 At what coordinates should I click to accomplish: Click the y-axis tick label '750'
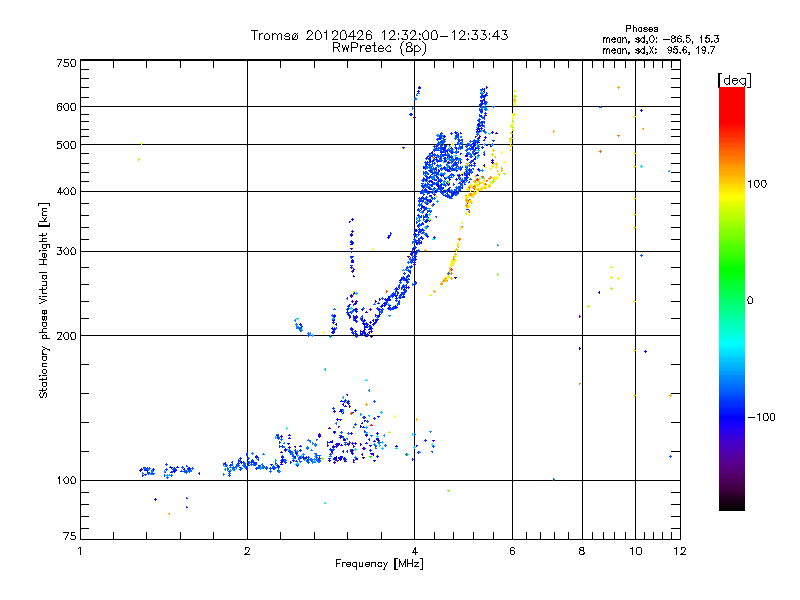66,63
